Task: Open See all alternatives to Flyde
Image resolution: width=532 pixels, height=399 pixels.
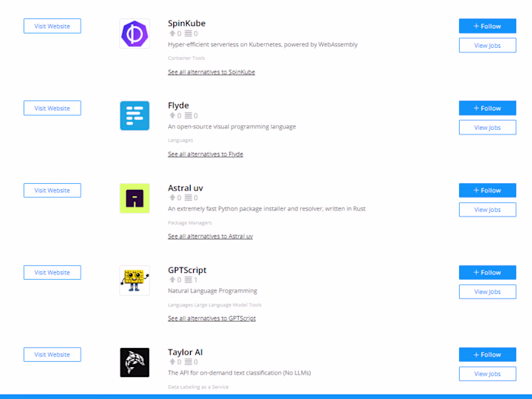Action: click(x=205, y=154)
